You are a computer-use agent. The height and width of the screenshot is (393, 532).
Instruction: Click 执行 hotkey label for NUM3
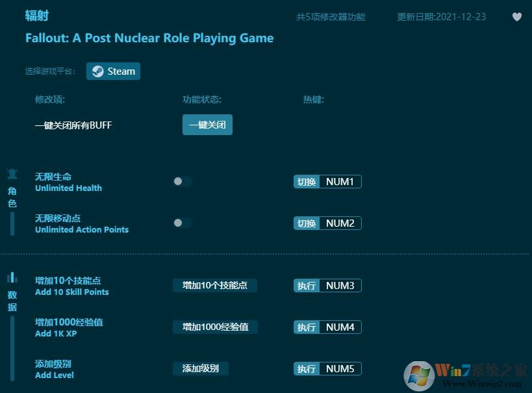click(307, 285)
